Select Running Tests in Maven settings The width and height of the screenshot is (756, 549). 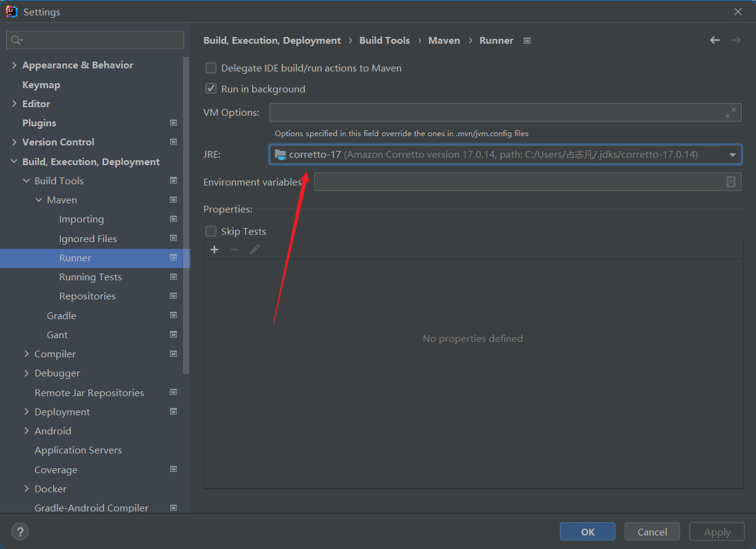click(91, 277)
